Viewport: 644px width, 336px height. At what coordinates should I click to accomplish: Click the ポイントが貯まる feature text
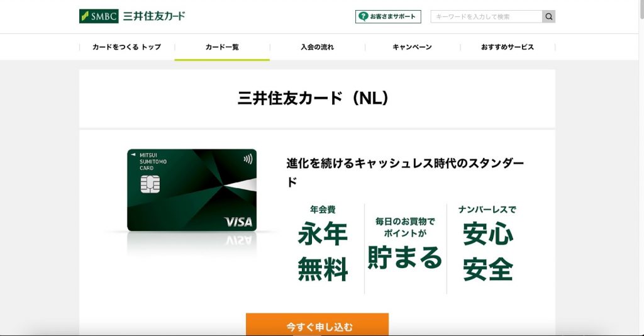(x=405, y=244)
